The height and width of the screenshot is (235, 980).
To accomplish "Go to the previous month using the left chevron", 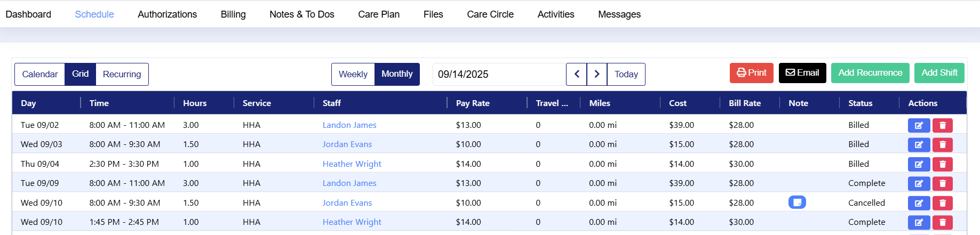I will (576, 74).
